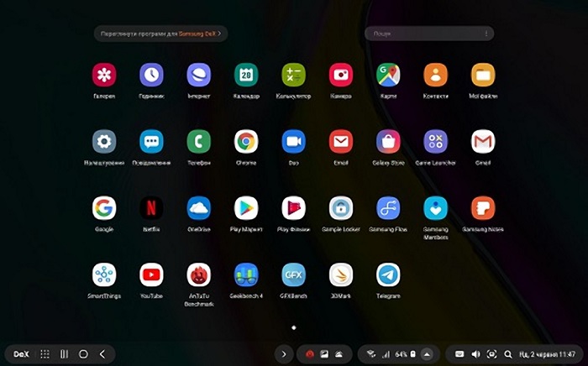Open Sample Locker app
The image size is (588, 366).
(x=341, y=208)
